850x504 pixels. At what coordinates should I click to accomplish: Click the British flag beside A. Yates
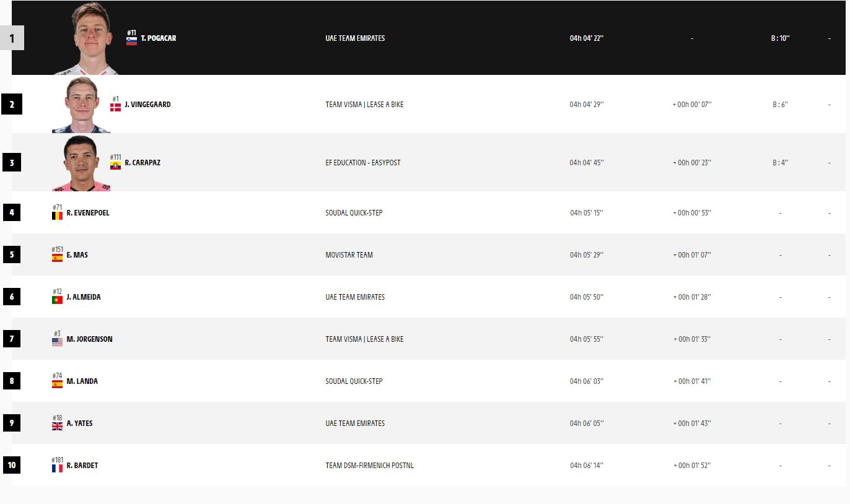click(57, 427)
